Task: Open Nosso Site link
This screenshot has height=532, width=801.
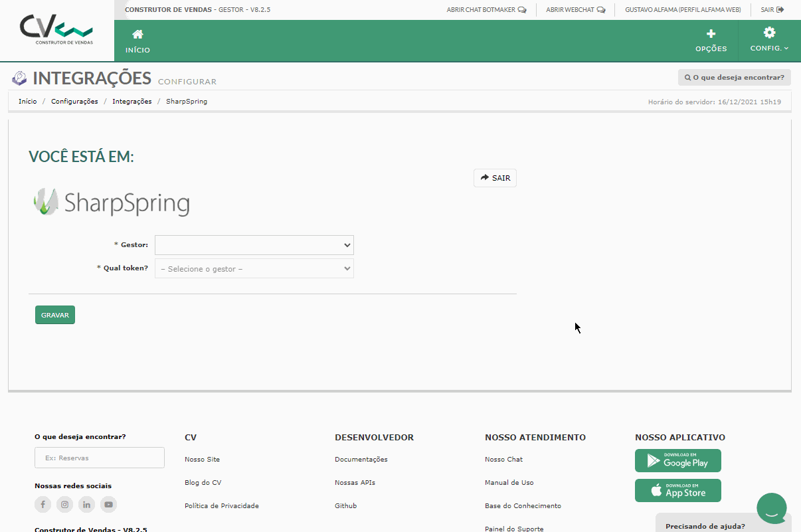Action: click(x=202, y=460)
